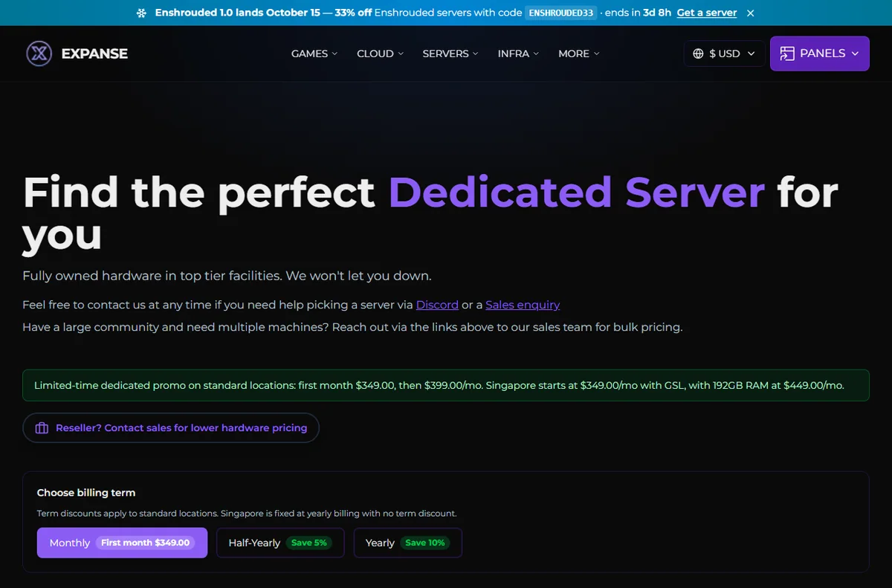This screenshot has width=892, height=588.
Task: Click the Save 5% badge
Action: 309,543
